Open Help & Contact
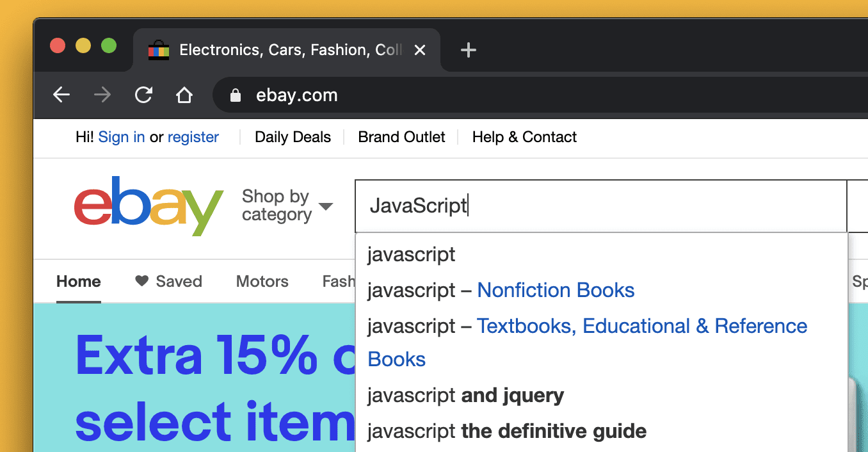Viewport: 868px width, 452px height. [x=524, y=136]
